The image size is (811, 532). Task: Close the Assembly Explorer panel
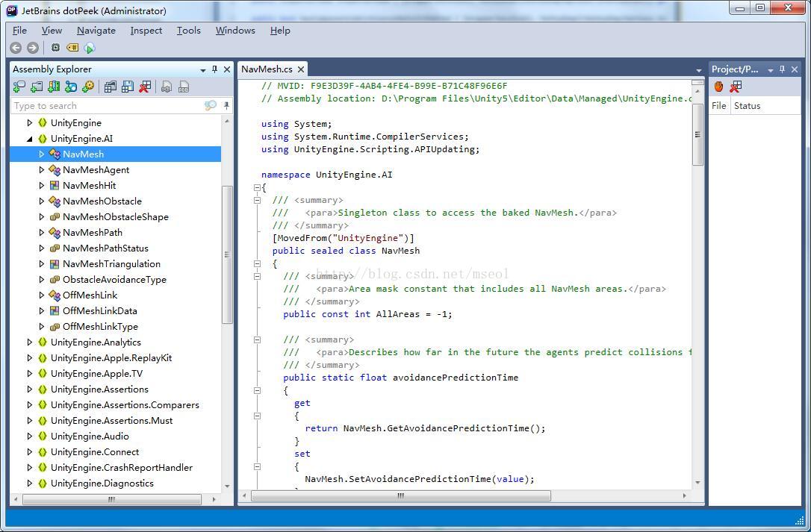pyautogui.click(x=226, y=69)
